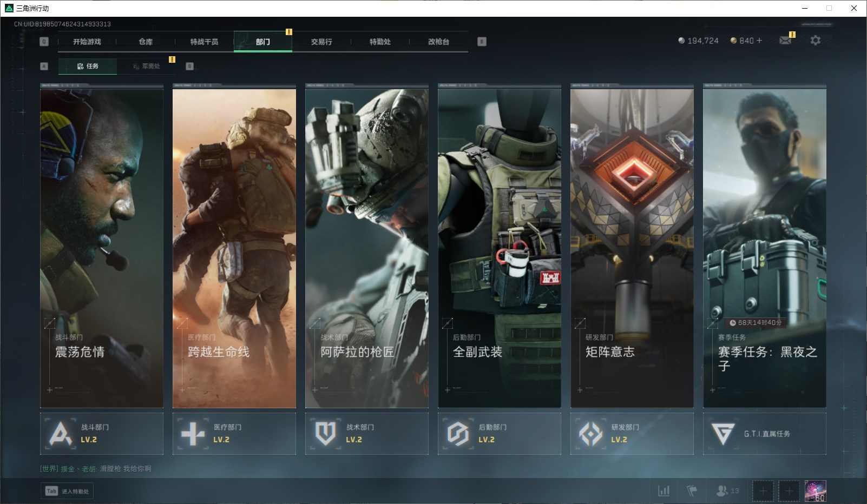867x504 pixels.
Task: Open the flag icon in bottom bar
Action: (692, 491)
